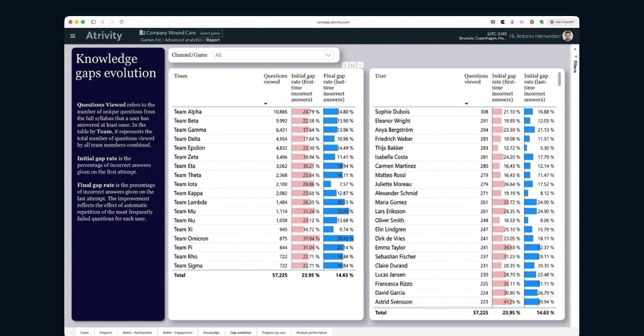Click sort arrow under User Questions viewed
This screenshot has height=336, width=644.
pyautogui.click(x=466, y=103)
